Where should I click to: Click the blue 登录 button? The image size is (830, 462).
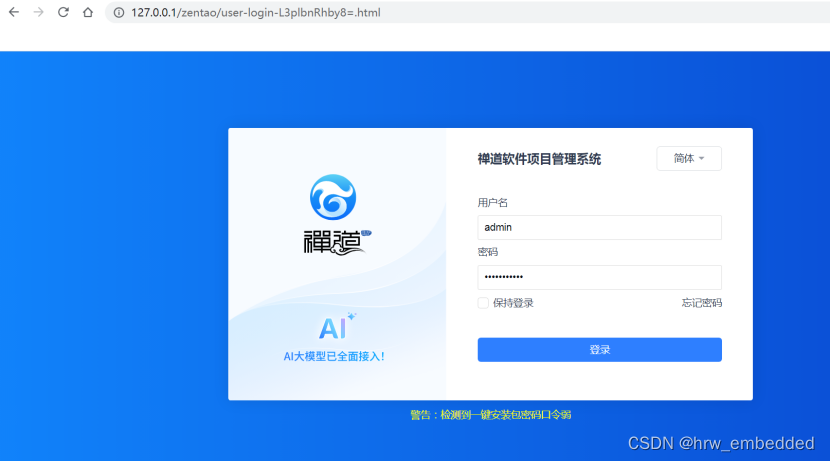[x=599, y=349]
